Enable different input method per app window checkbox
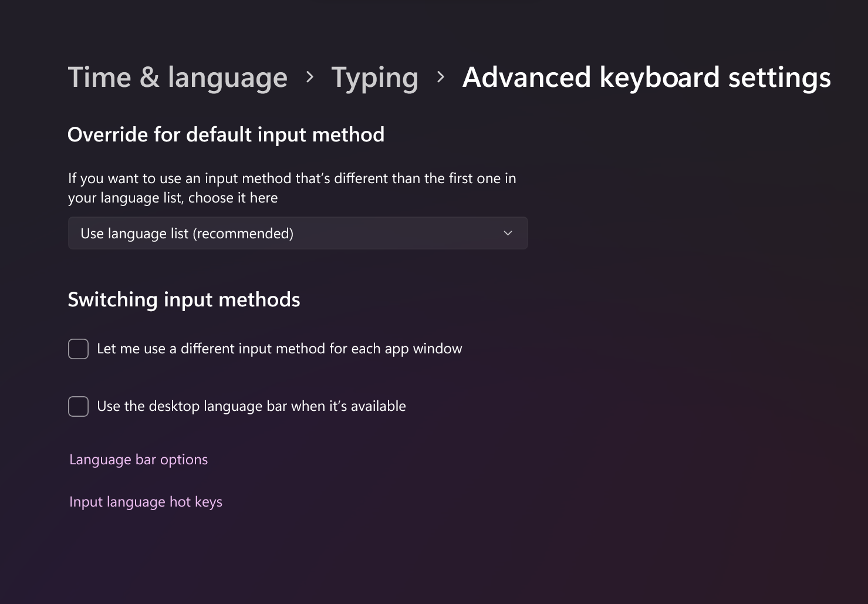The height and width of the screenshot is (604, 868). point(78,349)
